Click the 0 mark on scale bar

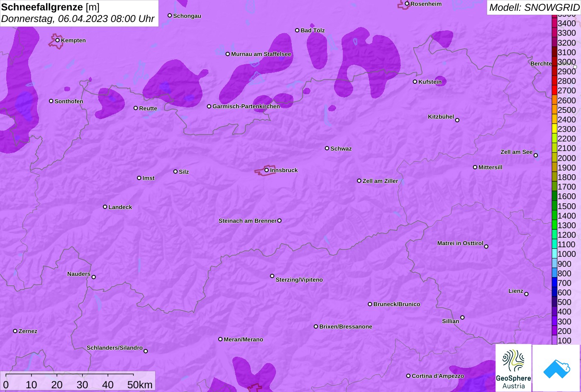[6, 385]
